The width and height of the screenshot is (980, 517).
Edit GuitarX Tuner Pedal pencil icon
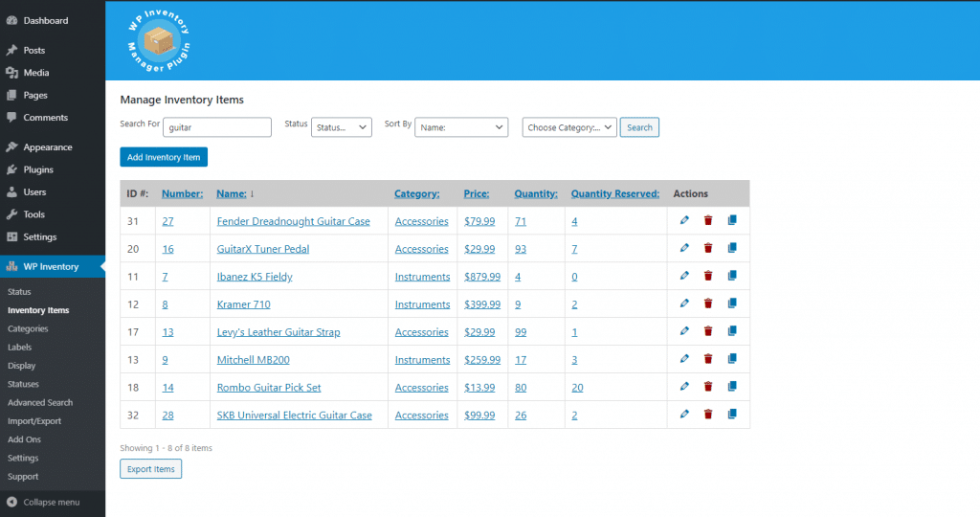[684, 248]
